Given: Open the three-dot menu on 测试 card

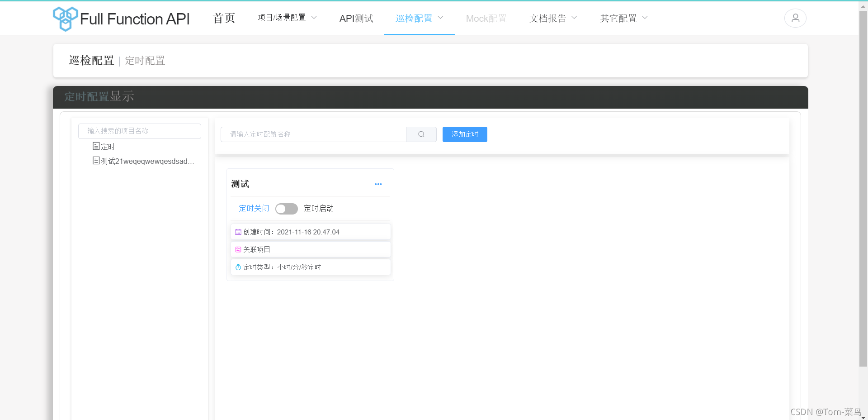Looking at the screenshot, I should coord(378,184).
